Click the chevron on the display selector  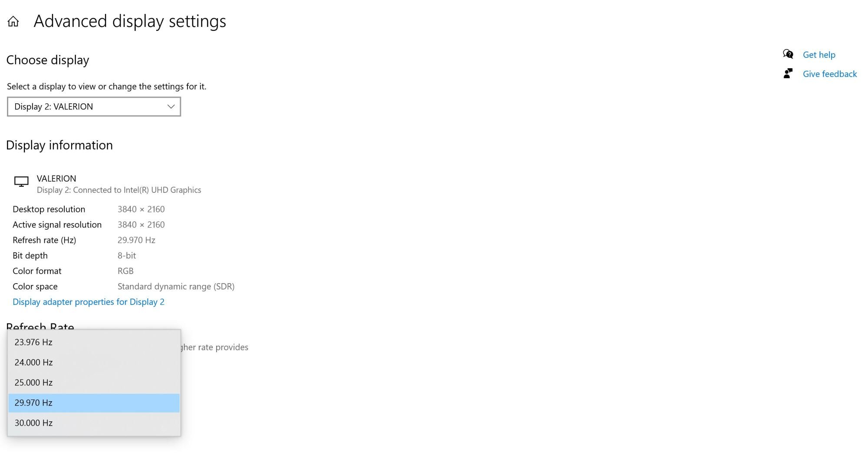coord(170,106)
